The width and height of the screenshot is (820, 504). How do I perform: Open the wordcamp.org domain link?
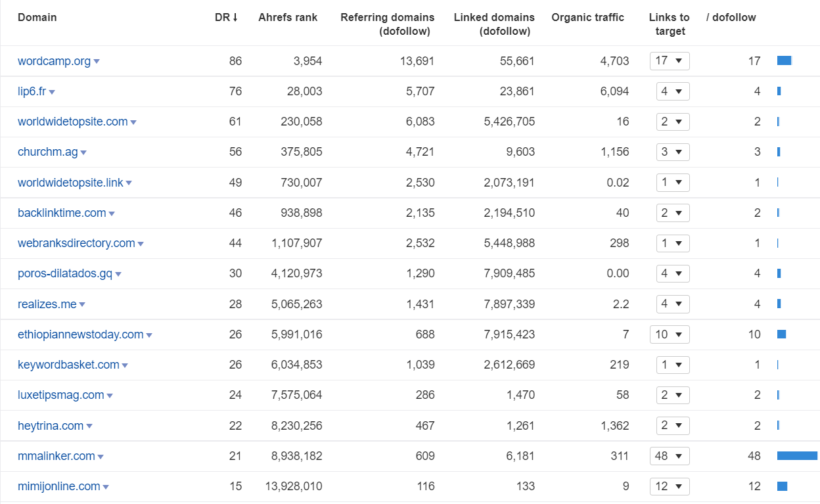coord(54,61)
